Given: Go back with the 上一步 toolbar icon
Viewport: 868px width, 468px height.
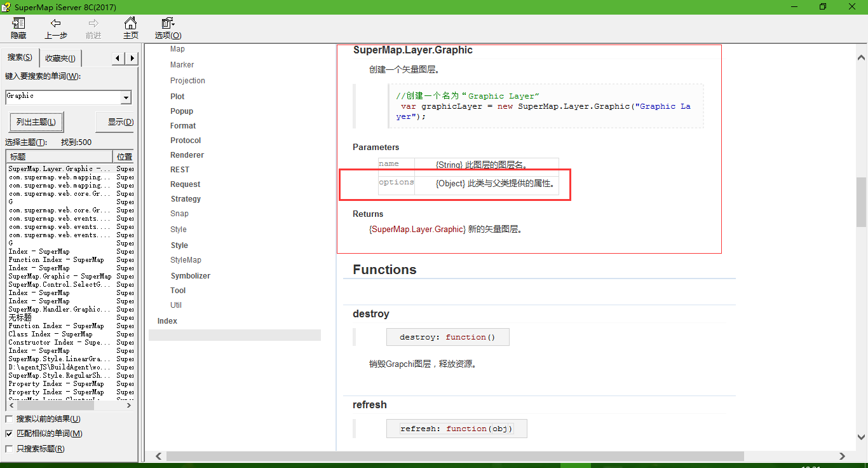Looking at the screenshot, I should tap(56, 29).
